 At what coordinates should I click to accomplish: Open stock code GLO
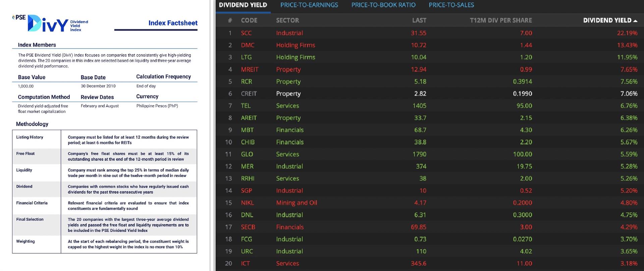(247, 154)
